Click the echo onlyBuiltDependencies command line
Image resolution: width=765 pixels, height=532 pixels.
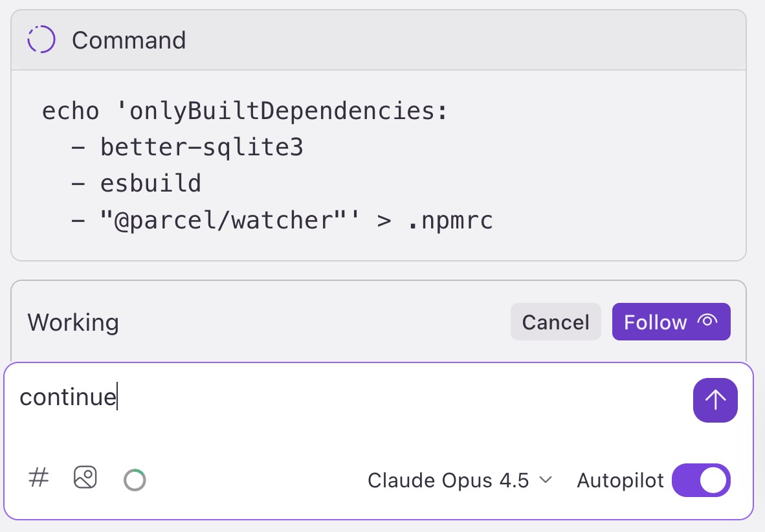pyautogui.click(x=245, y=111)
